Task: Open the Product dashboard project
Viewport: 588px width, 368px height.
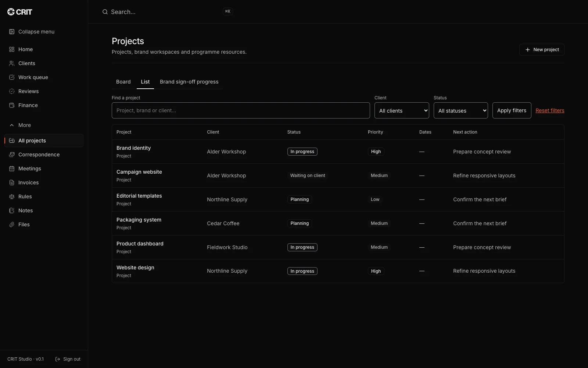Action: coord(140,244)
